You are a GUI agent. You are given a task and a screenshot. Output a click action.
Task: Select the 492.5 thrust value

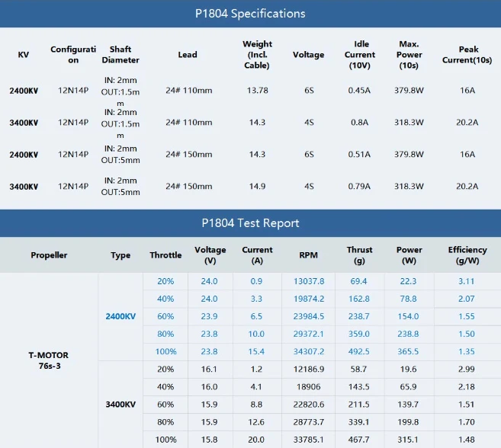(x=359, y=351)
